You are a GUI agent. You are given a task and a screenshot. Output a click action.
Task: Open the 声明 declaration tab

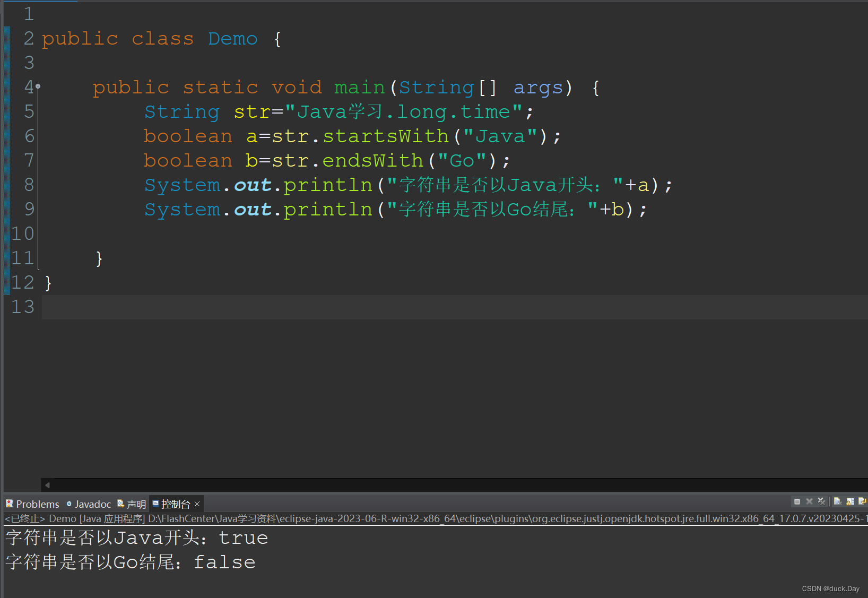(x=137, y=504)
